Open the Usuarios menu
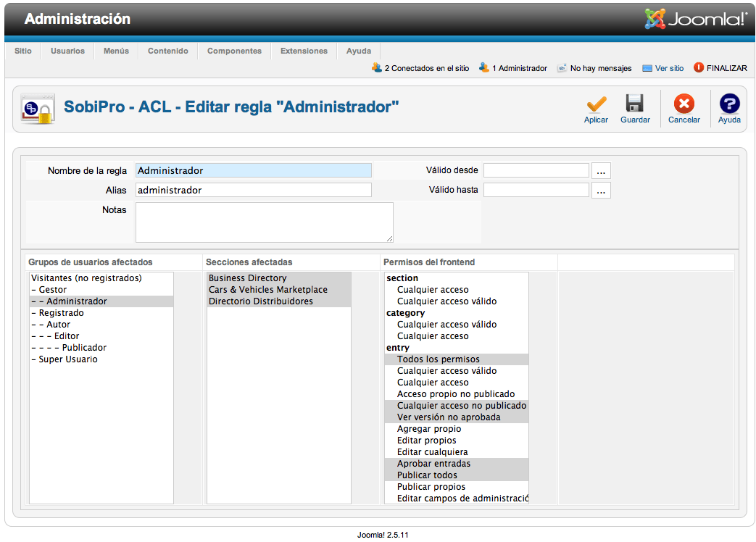Viewport: 756px width, 542px height. coord(67,51)
